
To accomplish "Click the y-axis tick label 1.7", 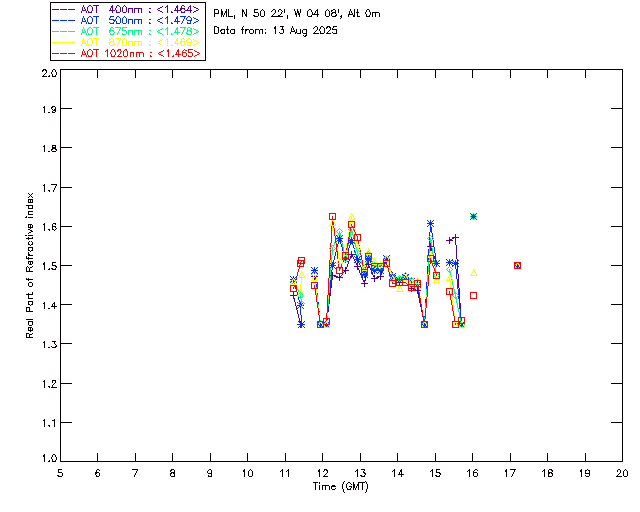I will 49,188.
